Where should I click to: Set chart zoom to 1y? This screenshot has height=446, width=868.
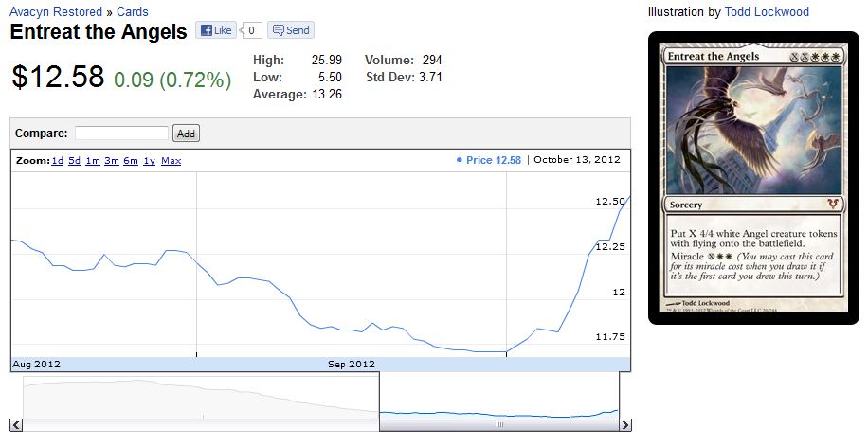tap(149, 161)
